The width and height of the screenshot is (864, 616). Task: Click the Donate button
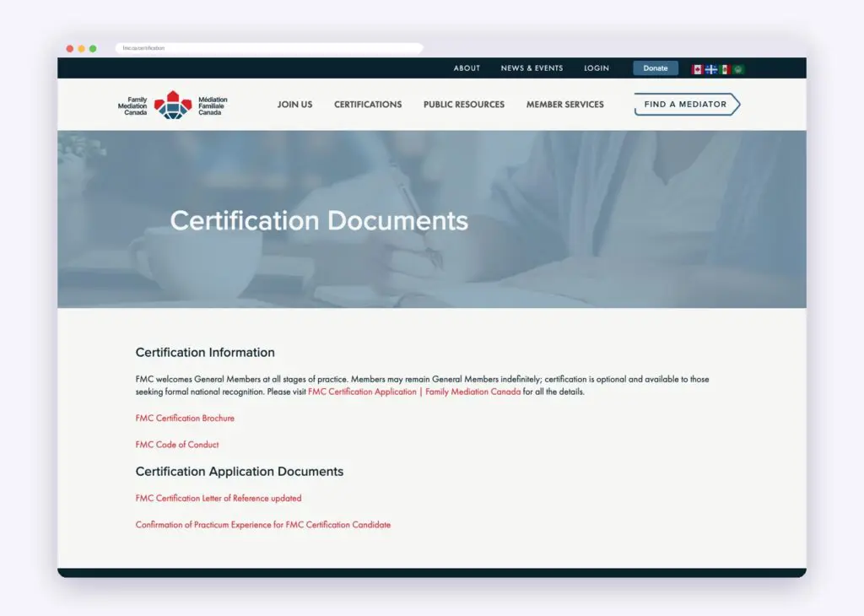pos(655,68)
